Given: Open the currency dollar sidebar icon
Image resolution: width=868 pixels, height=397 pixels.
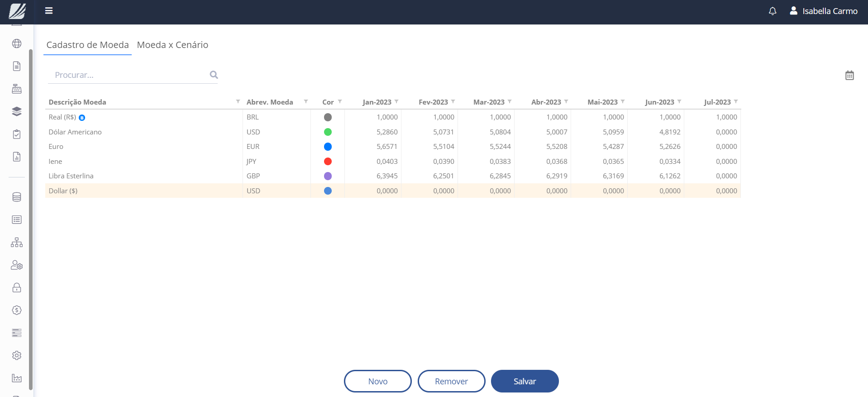Looking at the screenshot, I should click(x=17, y=310).
